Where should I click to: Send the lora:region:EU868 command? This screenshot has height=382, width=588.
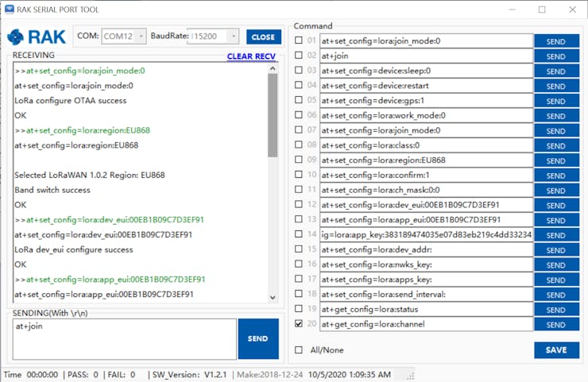pyautogui.click(x=556, y=160)
